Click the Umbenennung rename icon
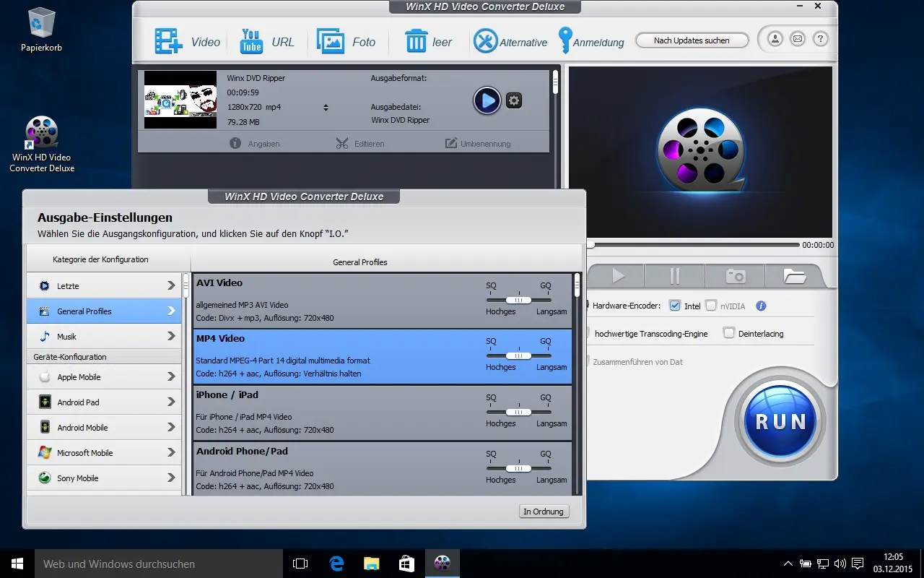Viewport: 924px width, 578px height. coord(451,143)
